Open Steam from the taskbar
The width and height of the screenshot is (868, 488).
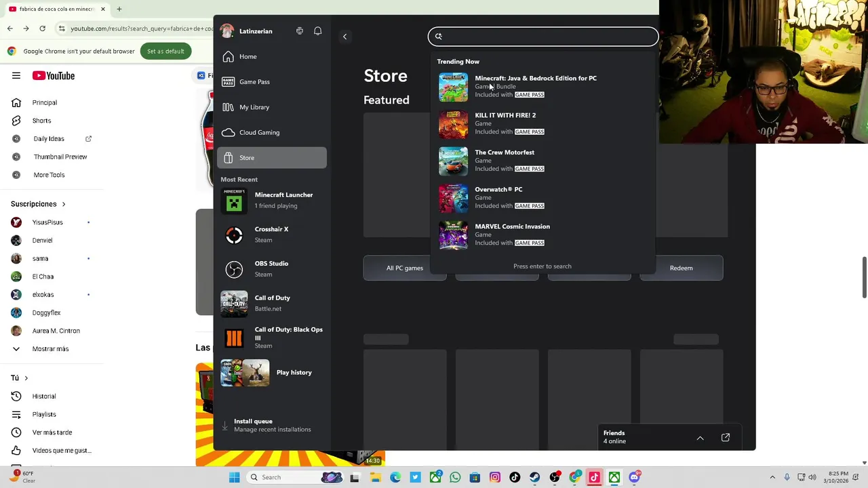coord(535,478)
